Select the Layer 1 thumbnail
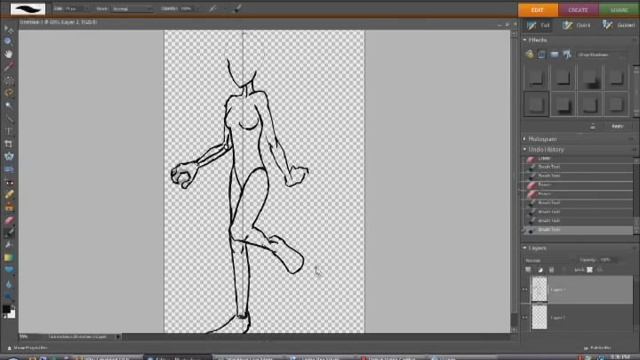The image size is (640, 360). coord(539,317)
